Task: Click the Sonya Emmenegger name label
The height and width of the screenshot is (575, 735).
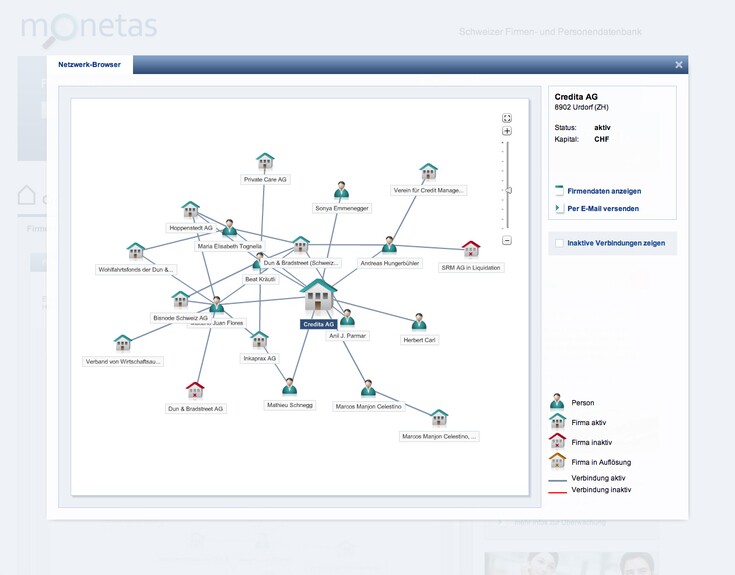Action: (x=342, y=209)
